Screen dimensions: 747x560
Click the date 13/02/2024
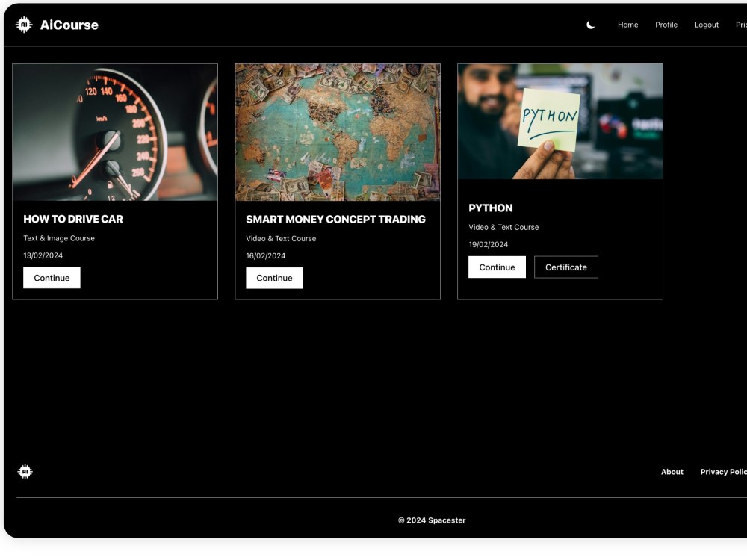[x=43, y=255]
